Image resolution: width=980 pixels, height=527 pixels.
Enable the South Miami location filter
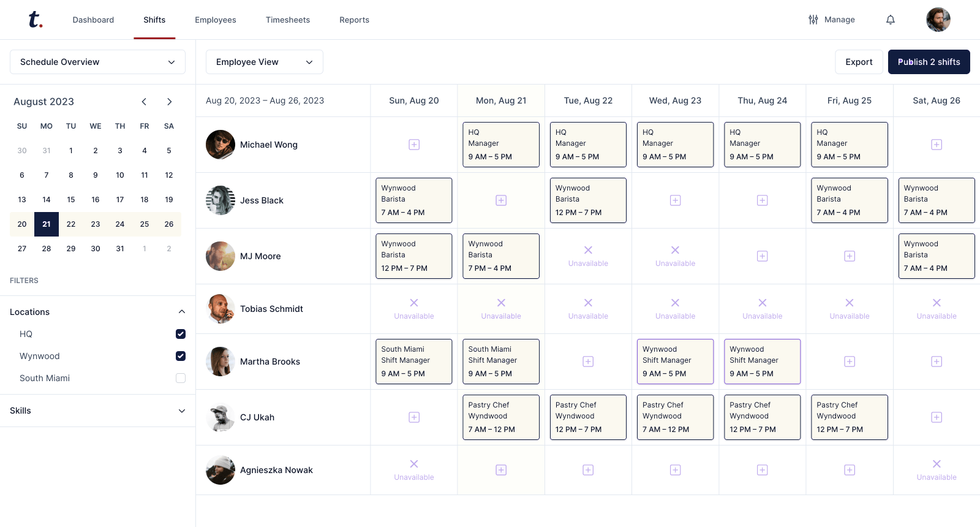tap(181, 378)
